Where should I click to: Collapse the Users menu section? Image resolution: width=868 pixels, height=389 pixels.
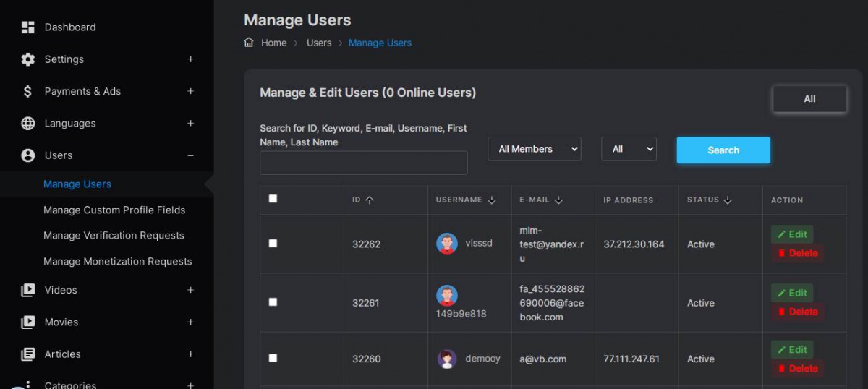coord(190,155)
